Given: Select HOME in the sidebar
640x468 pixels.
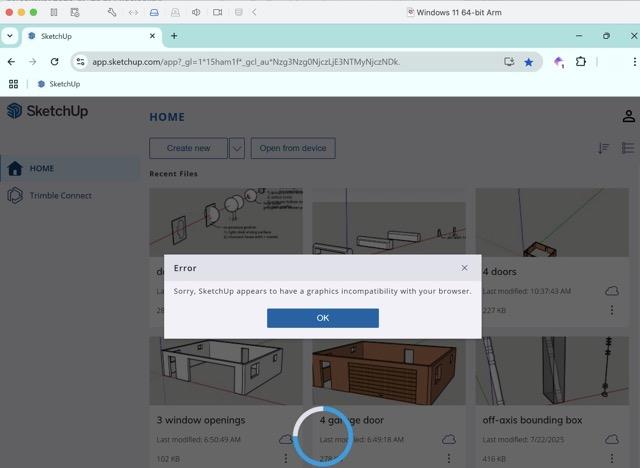Looking at the screenshot, I should [x=70, y=168].
